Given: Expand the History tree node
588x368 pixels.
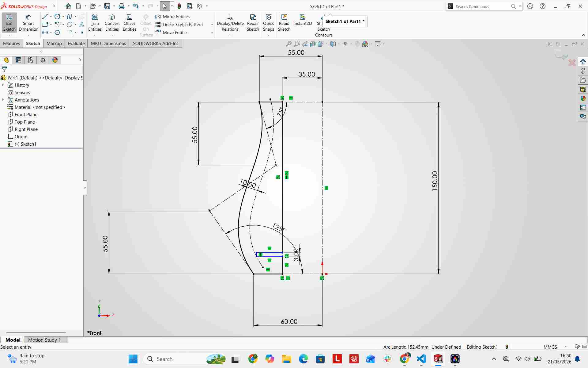Looking at the screenshot, I should click(3, 85).
